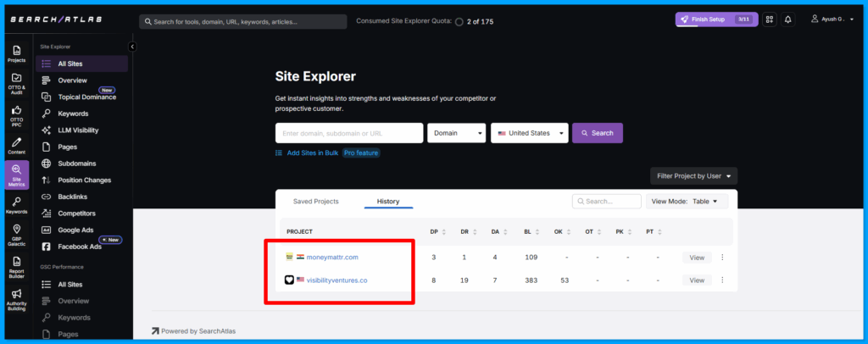Image resolution: width=868 pixels, height=344 pixels.
Task: Open Ayush G. account menu
Action: pos(832,19)
